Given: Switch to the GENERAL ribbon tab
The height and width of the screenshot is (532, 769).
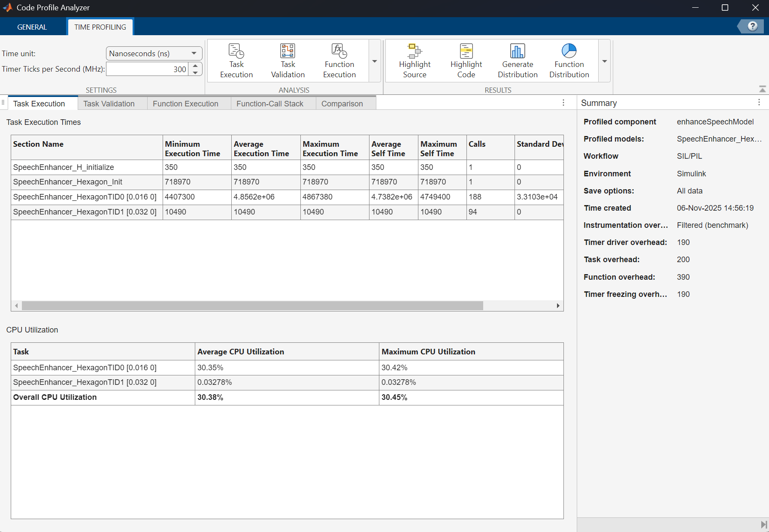Looking at the screenshot, I should click(x=32, y=27).
